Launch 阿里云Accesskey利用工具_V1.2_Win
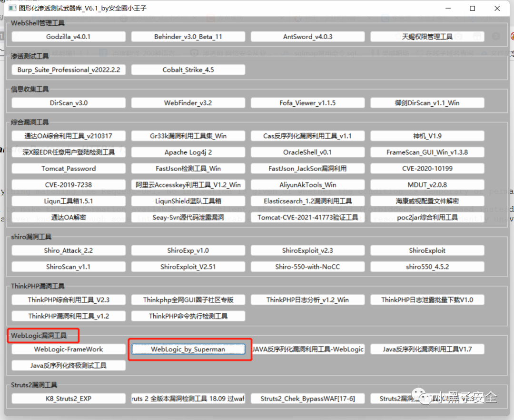This screenshot has width=514, height=420. tap(188, 185)
